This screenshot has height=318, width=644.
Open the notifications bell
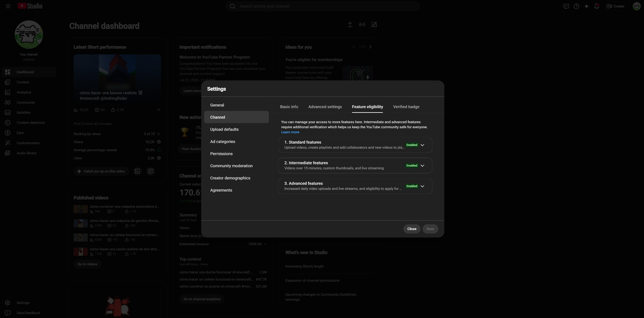597,6
